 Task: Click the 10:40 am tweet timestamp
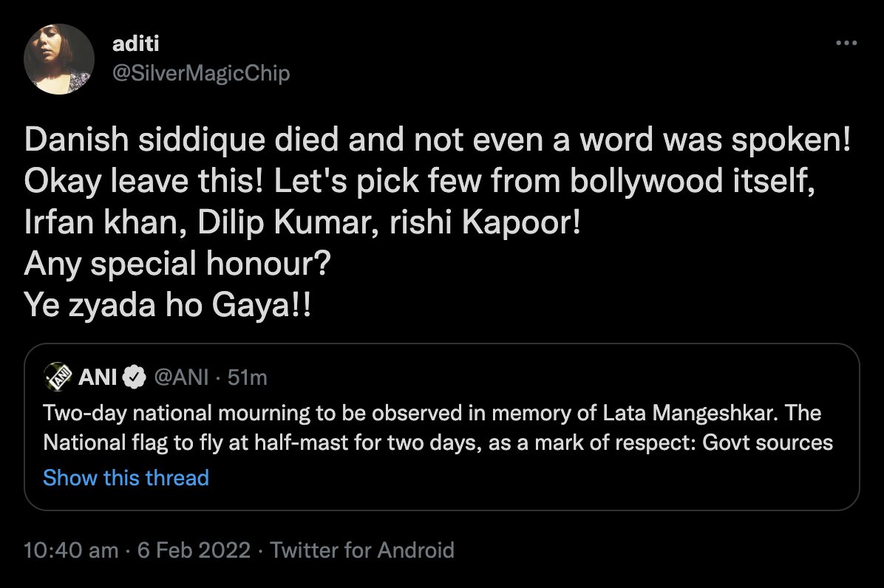[71, 550]
